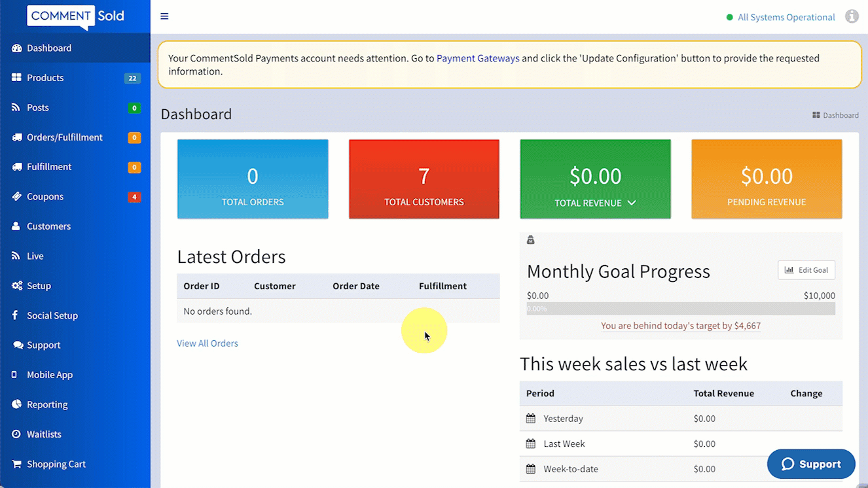The height and width of the screenshot is (488, 868).
Task: Click the CommentSold logo
Action: (x=75, y=16)
